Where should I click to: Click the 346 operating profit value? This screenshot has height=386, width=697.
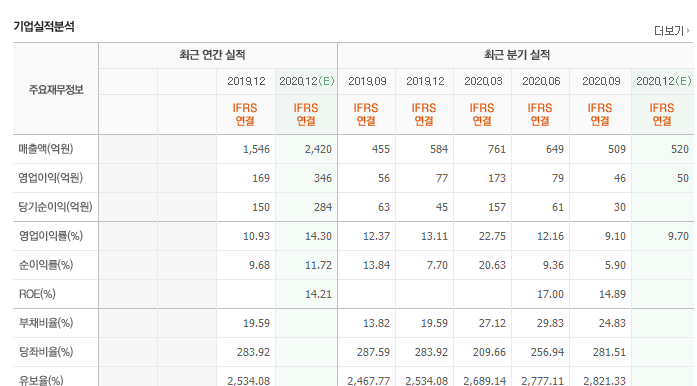pyautogui.click(x=323, y=178)
